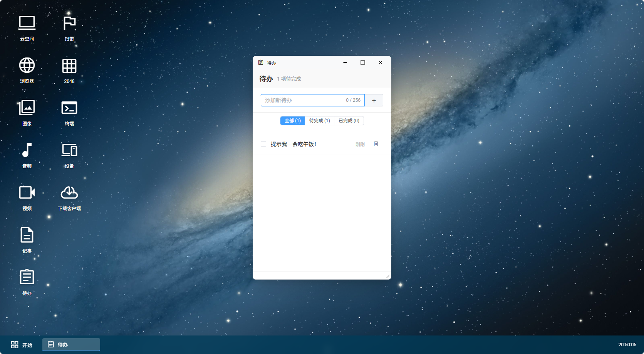
Task: Minimize the 待办 window
Action: 345,62
